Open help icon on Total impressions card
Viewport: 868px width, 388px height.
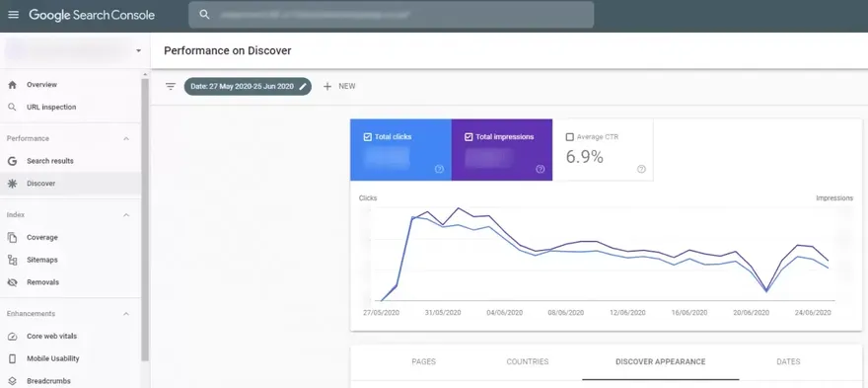(541, 169)
